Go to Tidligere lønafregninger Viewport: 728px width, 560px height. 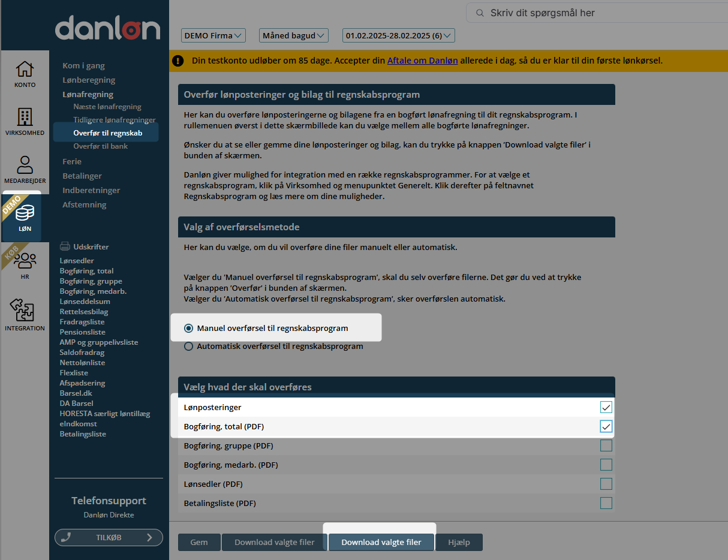(x=115, y=120)
